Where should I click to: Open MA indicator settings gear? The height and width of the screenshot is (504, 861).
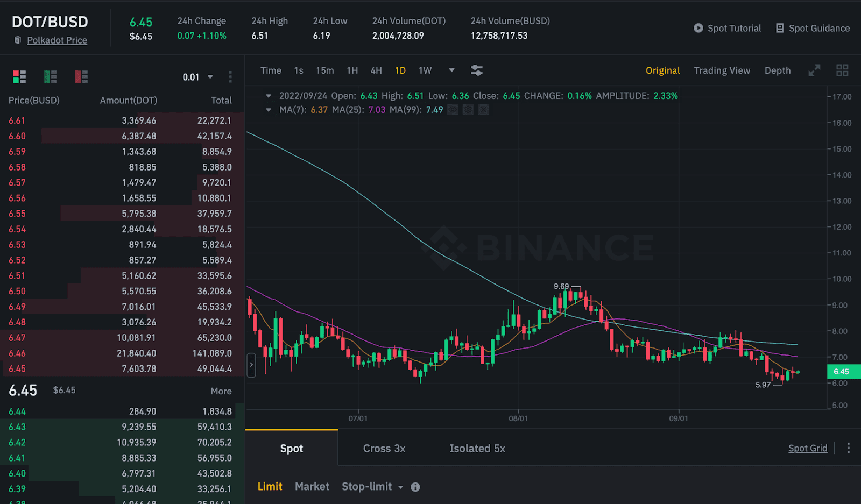click(468, 110)
